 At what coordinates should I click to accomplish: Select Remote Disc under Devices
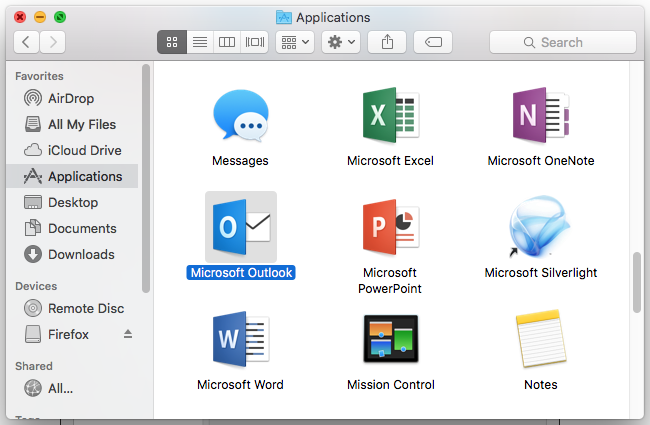73,308
